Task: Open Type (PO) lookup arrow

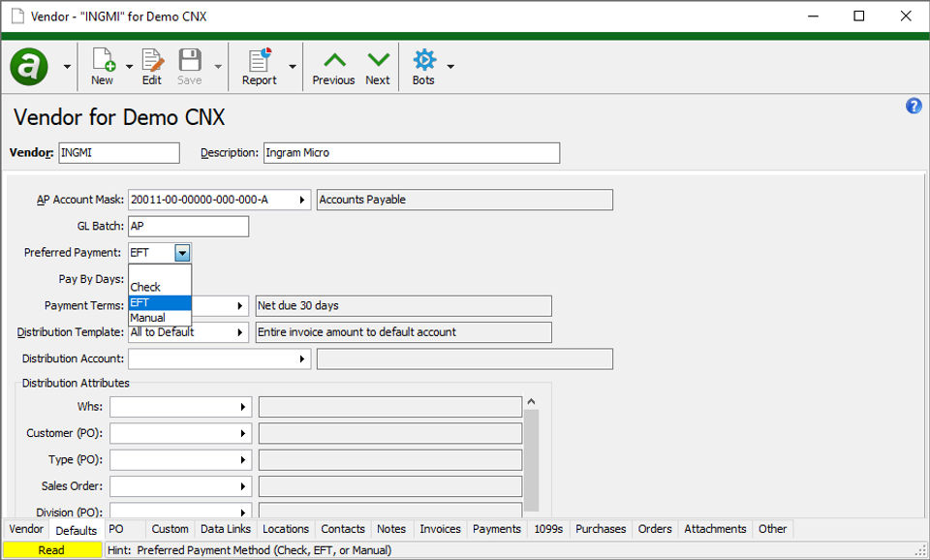Action: click(x=242, y=460)
